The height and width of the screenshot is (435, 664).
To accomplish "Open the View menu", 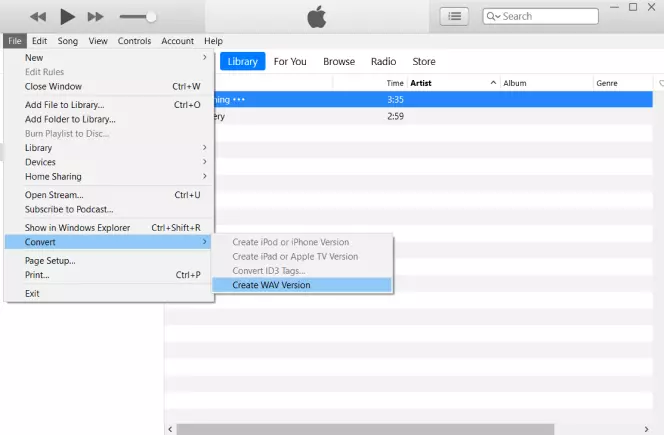I will point(98,41).
